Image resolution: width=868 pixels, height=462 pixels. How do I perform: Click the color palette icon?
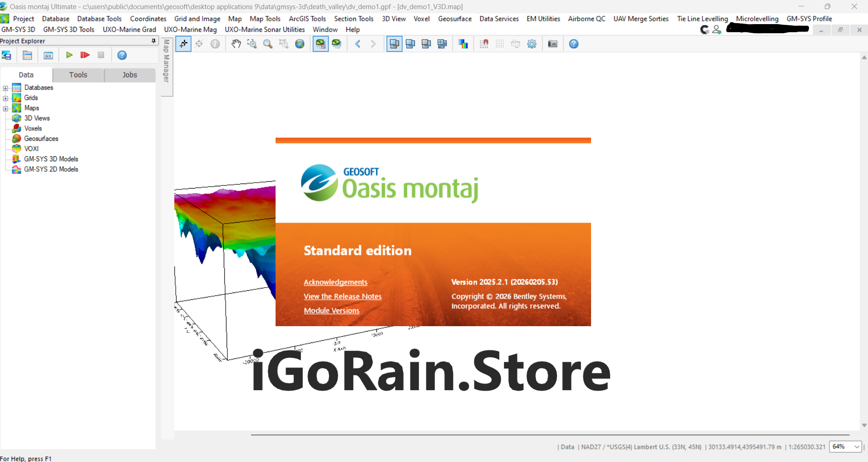463,44
